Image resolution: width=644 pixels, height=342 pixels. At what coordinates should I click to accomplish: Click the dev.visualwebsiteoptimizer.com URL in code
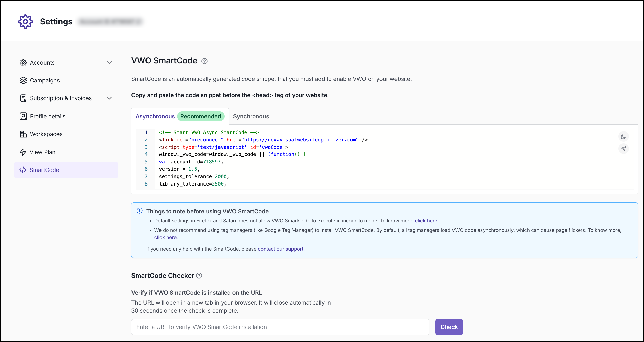tap(300, 140)
